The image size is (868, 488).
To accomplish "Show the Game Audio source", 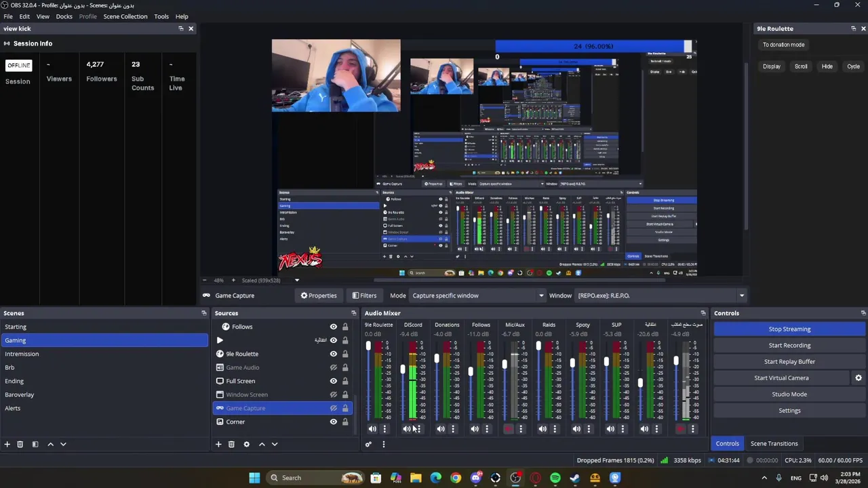I will [333, 367].
